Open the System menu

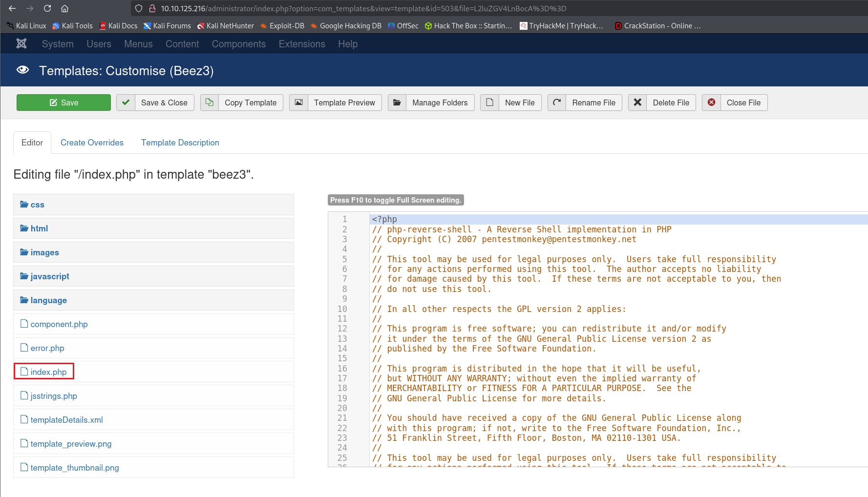tap(58, 44)
